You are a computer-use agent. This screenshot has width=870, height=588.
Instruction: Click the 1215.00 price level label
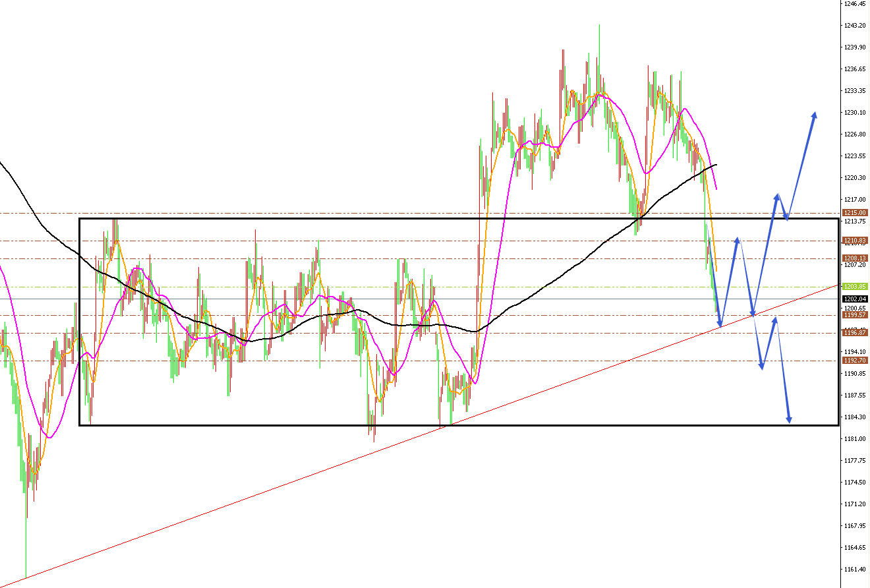pos(855,213)
